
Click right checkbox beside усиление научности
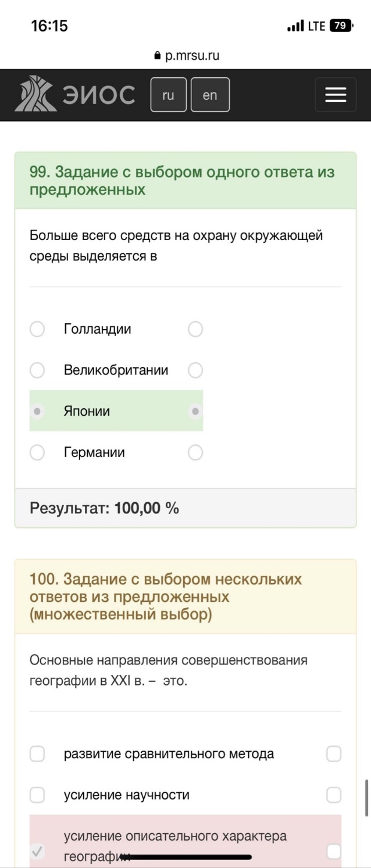334,795
